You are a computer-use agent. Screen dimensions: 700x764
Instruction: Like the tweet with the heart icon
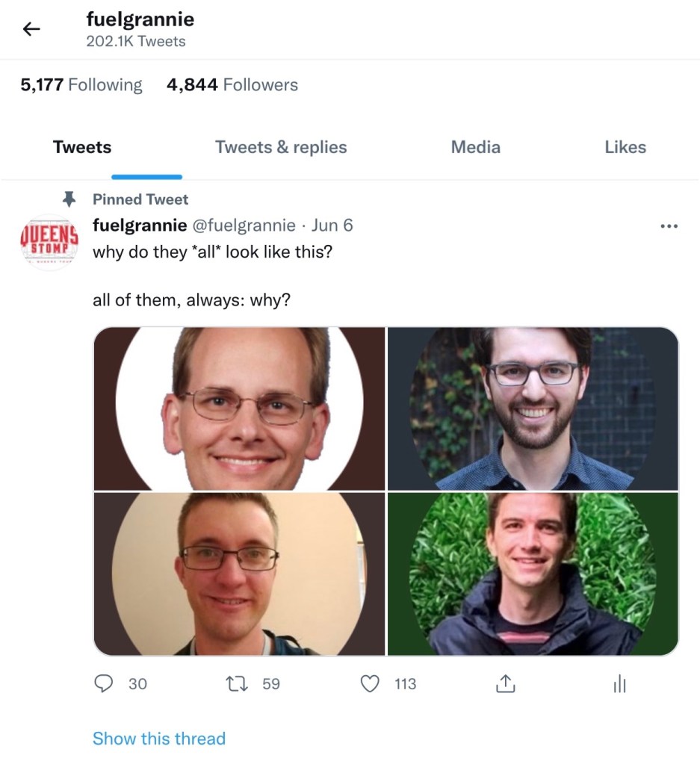click(x=371, y=683)
